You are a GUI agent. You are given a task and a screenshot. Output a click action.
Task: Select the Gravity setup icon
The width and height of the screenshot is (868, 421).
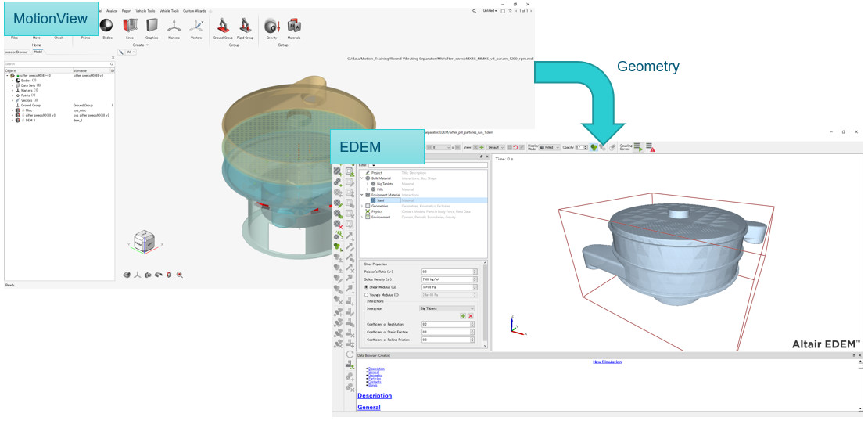click(271, 27)
